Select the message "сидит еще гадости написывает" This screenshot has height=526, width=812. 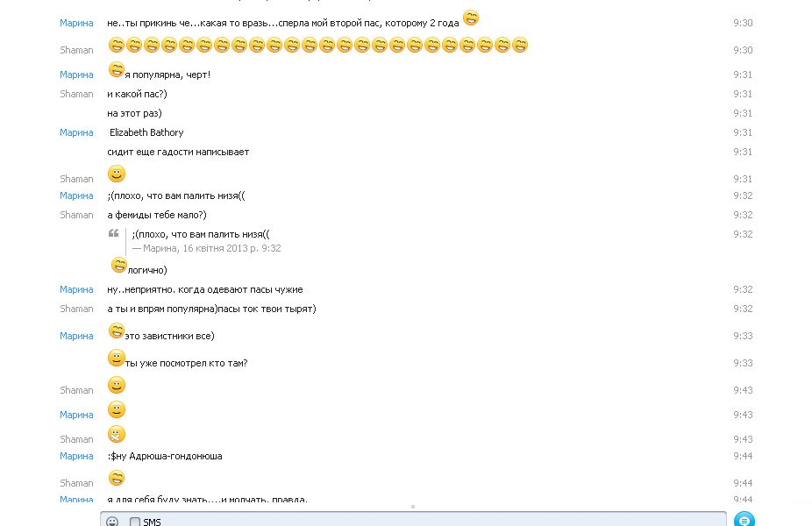tap(178, 152)
